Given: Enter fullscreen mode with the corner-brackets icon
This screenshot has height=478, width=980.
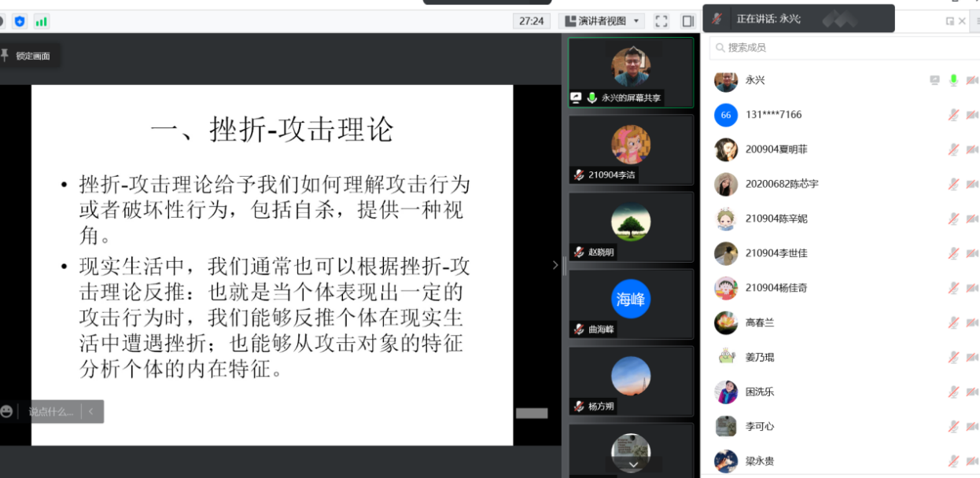Looking at the screenshot, I should 661,21.
